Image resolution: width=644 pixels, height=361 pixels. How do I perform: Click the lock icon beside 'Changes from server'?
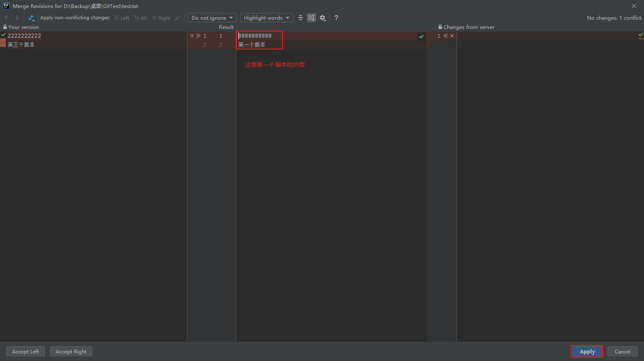(440, 27)
